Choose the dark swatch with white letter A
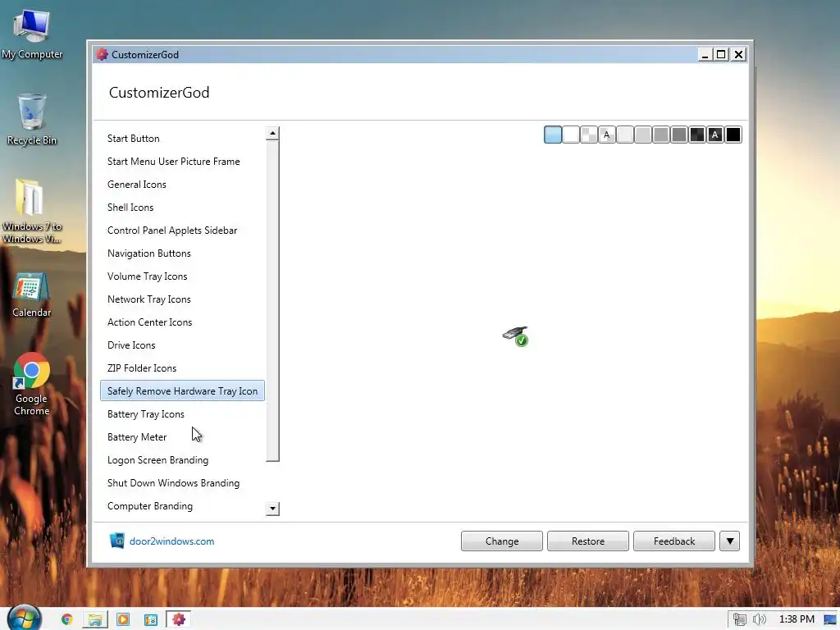 714,135
